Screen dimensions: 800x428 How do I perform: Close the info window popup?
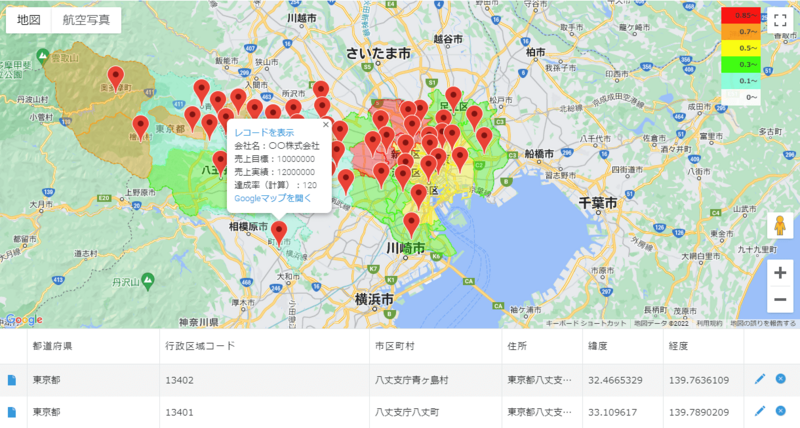tap(326, 124)
